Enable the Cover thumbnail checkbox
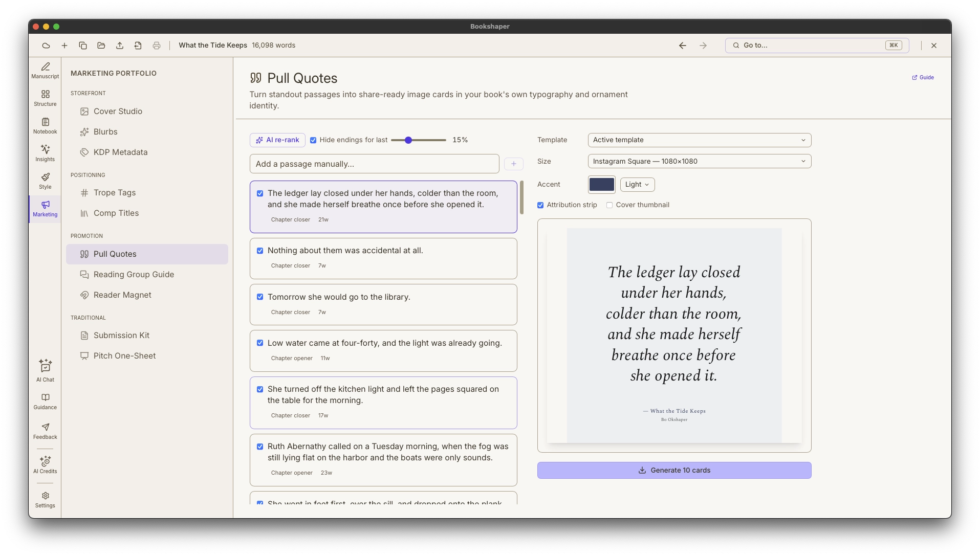The height and width of the screenshot is (556, 980). [x=609, y=205]
